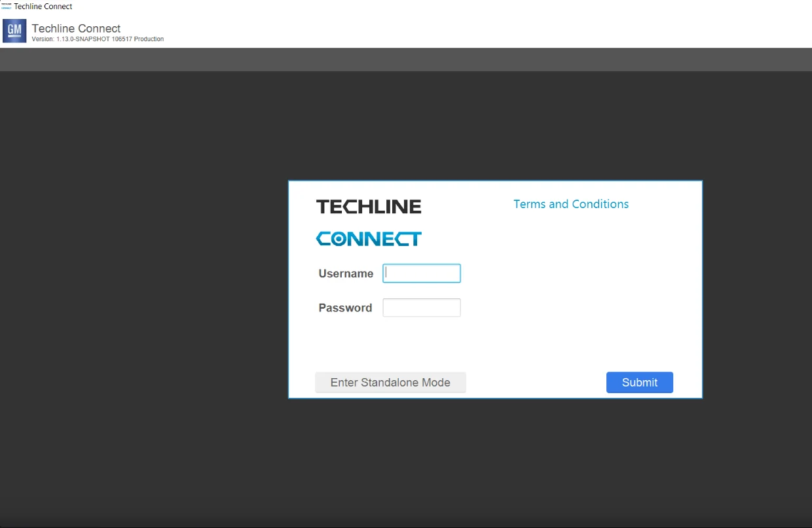Click the blue Submit button
Viewport: 812px width, 528px height.
pos(640,383)
